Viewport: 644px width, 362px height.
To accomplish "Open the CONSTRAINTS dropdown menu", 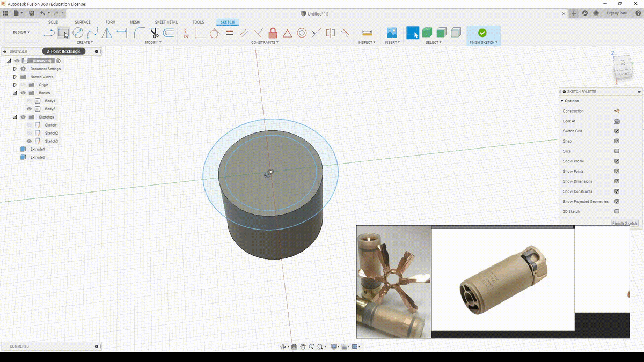I will coord(265,42).
